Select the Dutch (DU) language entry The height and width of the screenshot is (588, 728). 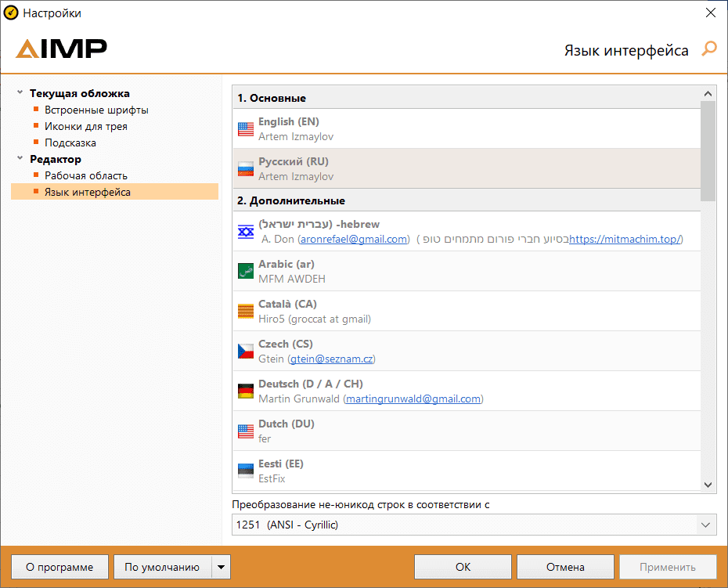pos(467,431)
